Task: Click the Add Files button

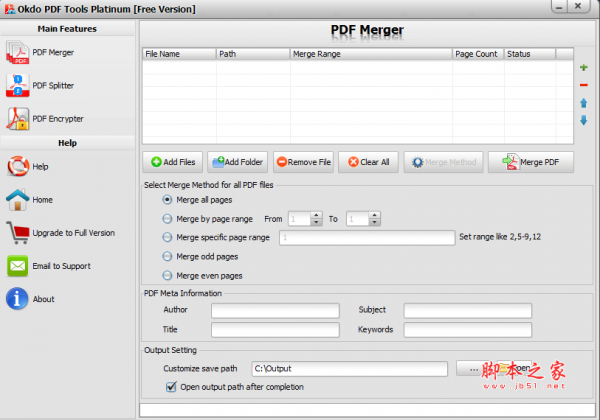Action: 173,162
